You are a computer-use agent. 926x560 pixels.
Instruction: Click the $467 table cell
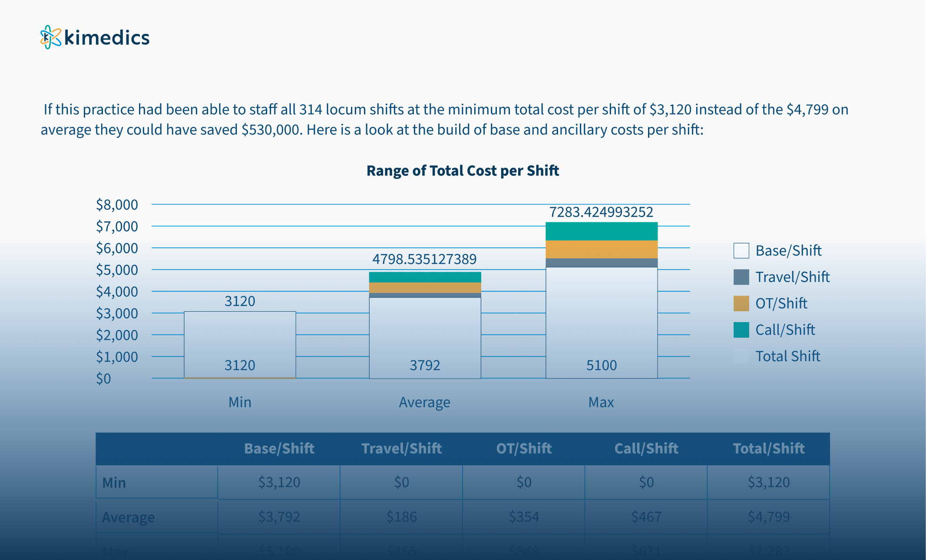pyautogui.click(x=646, y=517)
